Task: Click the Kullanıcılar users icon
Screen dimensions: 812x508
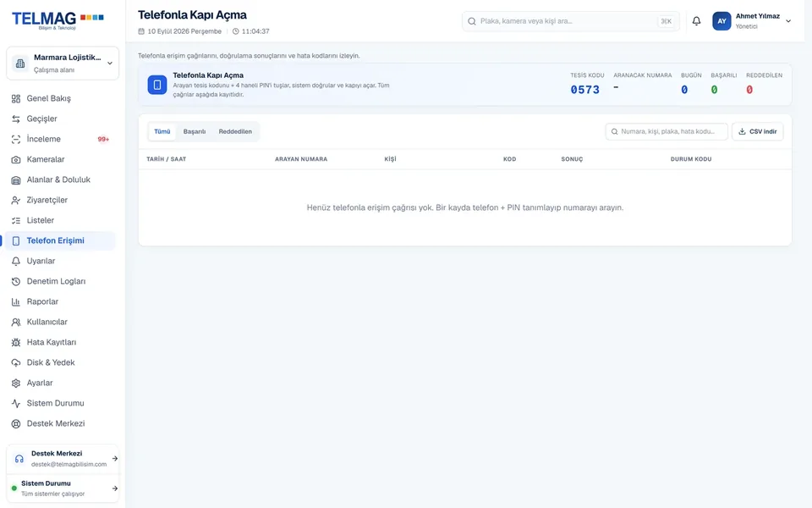Action: [16, 322]
